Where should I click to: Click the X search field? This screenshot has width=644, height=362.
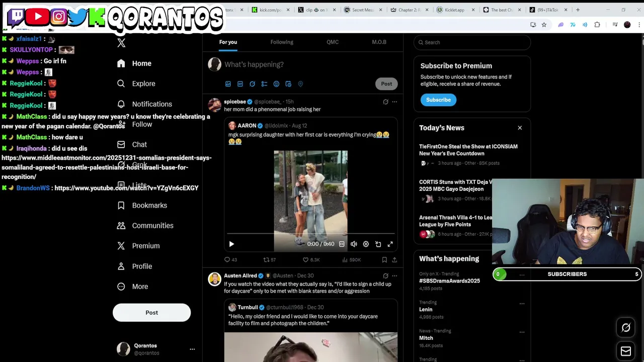[472, 42]
